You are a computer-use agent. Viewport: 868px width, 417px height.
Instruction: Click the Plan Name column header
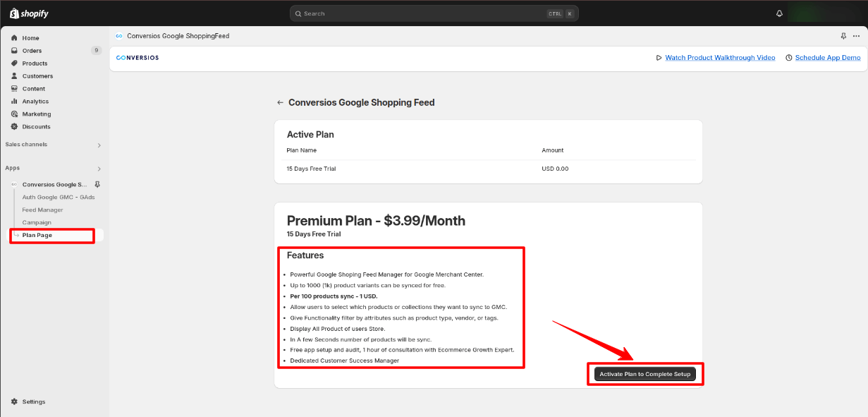pyautogui.click(x=302, y=150)
